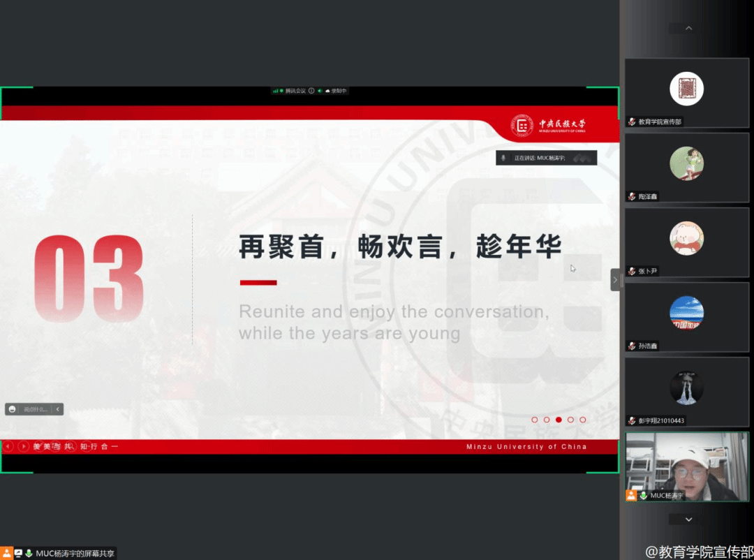Click the third red slide indicator dot
This screenshot has height=560, width=754.
pyautogui.click(x=559, y=420)
